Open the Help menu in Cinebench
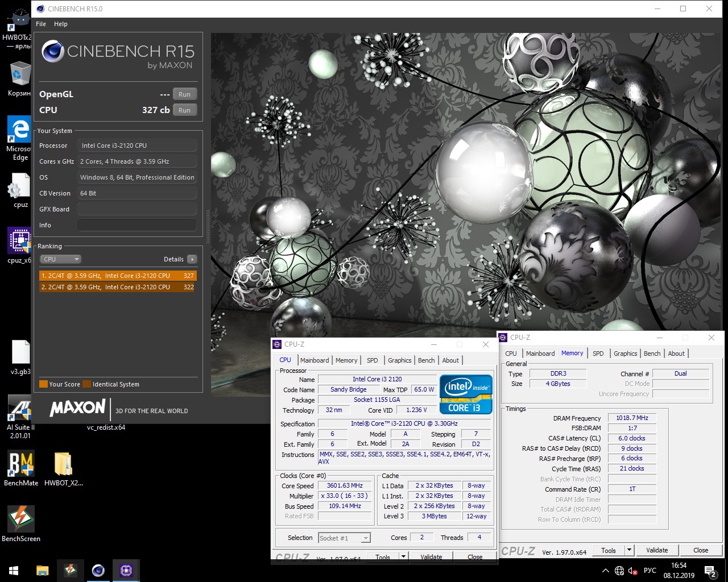 click(61, 24)
